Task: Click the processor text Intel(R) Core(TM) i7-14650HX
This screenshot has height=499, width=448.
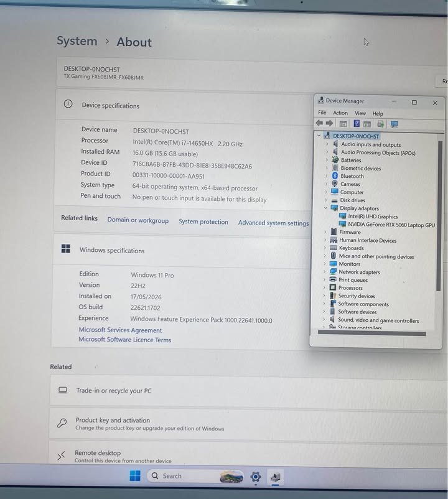Action: coord(173,142)
